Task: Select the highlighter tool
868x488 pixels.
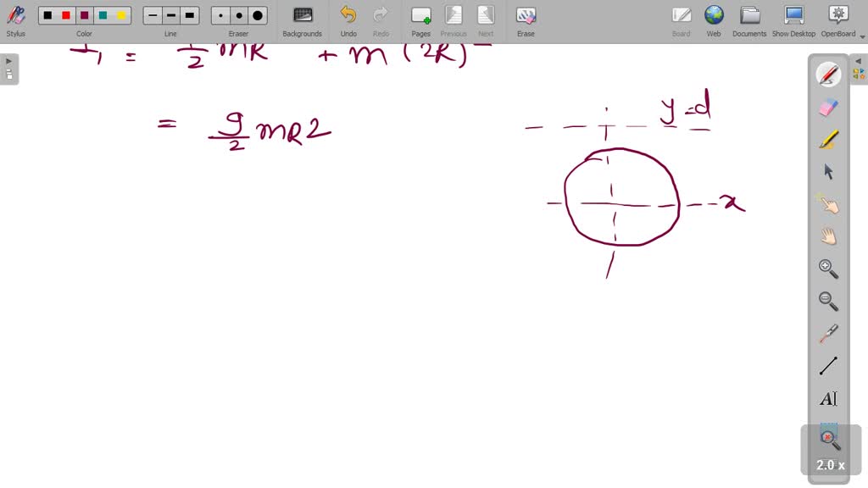Action: coord(828,140)
